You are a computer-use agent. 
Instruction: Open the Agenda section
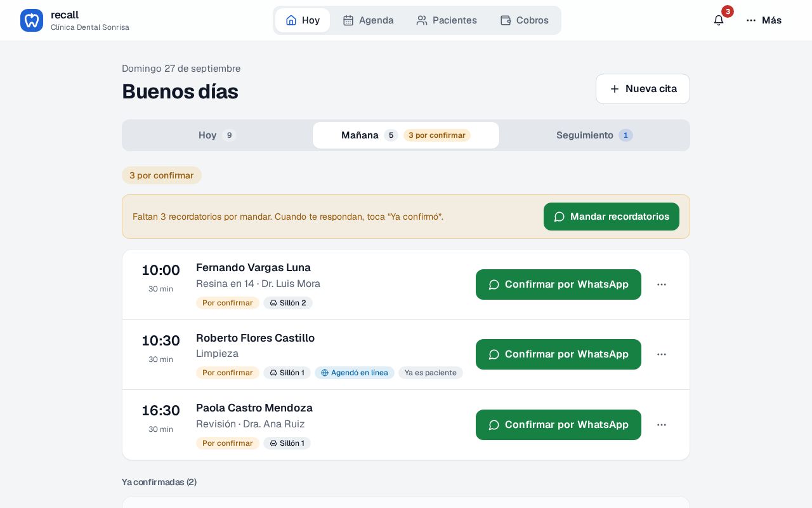(368, 20)
